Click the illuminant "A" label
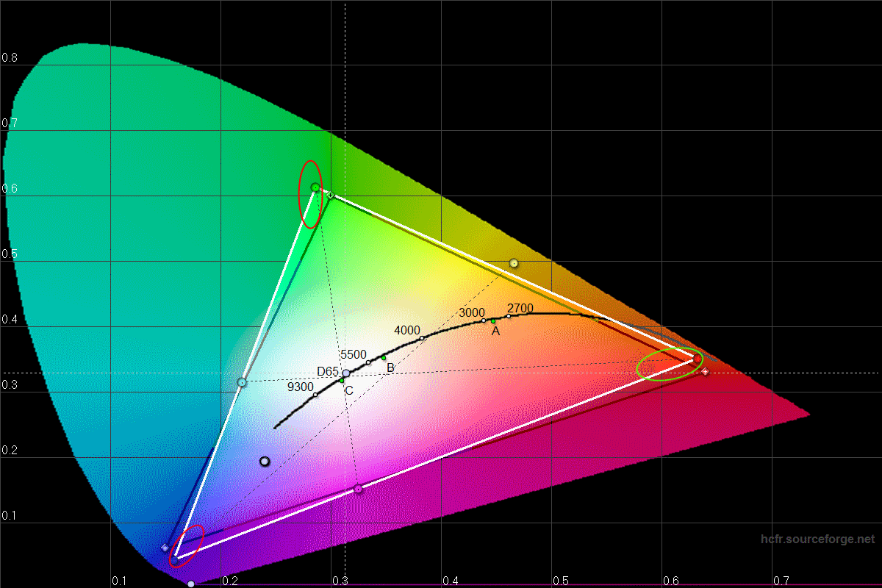882x588 pixels. point(495,331)
